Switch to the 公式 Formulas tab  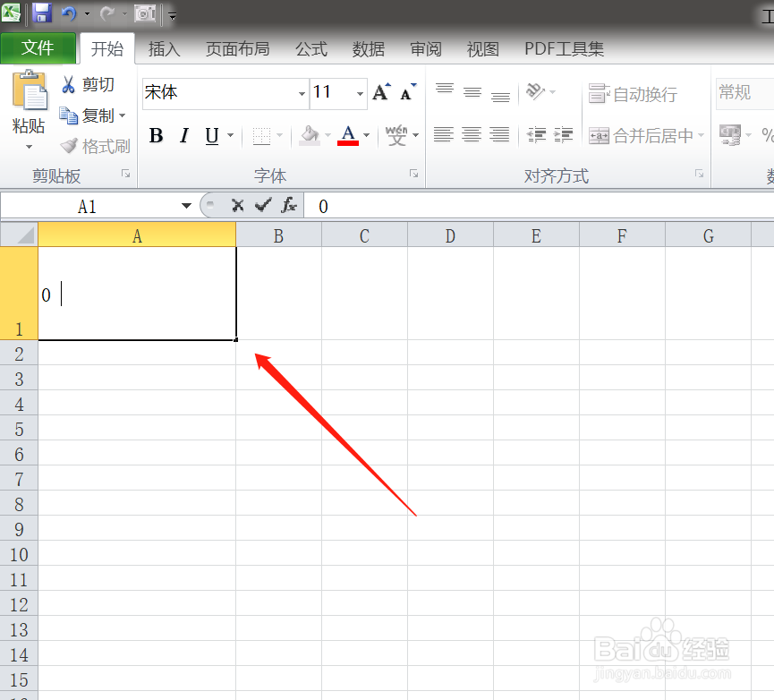tap(311, 49)
